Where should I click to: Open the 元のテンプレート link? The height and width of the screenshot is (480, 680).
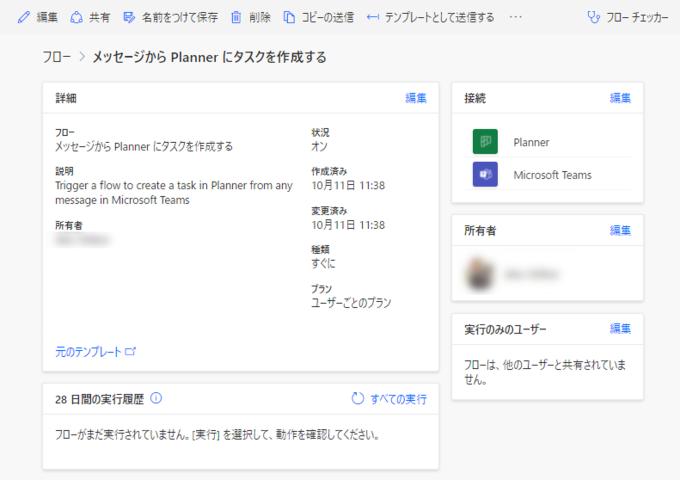[88, 352]
